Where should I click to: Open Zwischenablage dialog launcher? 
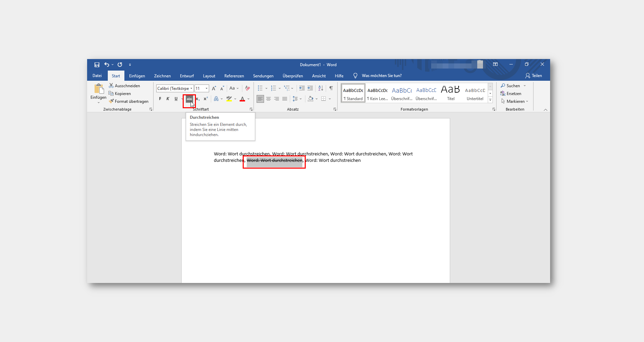click(x=151, y=109)
